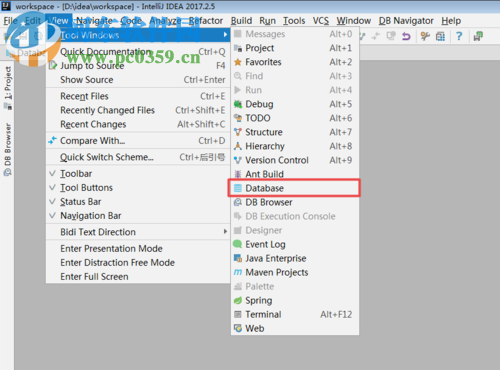This screenshot has height=370, width=500.
Task: Select Palette in the Tool Windows submenu
Action: tap(295, 286)
